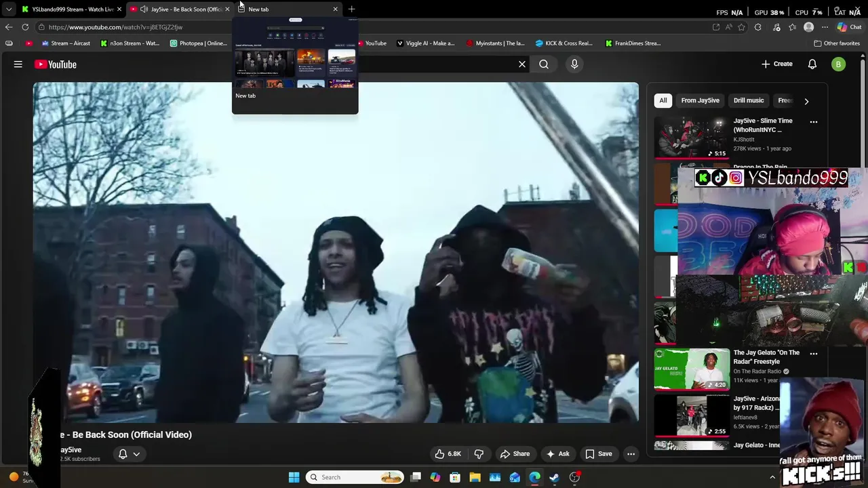This screenshot has width=868, height=488.
Task: Open the YouTube guide hamburger menu
Action: tap(18, 64)
